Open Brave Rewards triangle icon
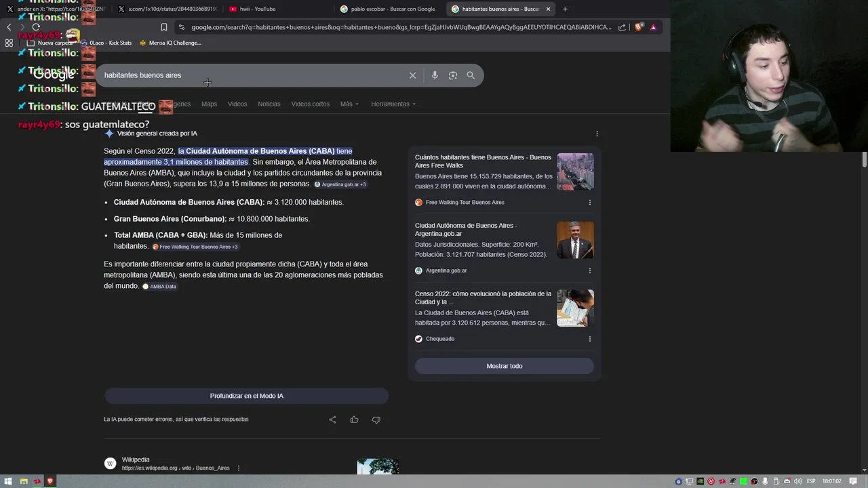The height and width of the screenshot is (488, 868). [653, 27]
